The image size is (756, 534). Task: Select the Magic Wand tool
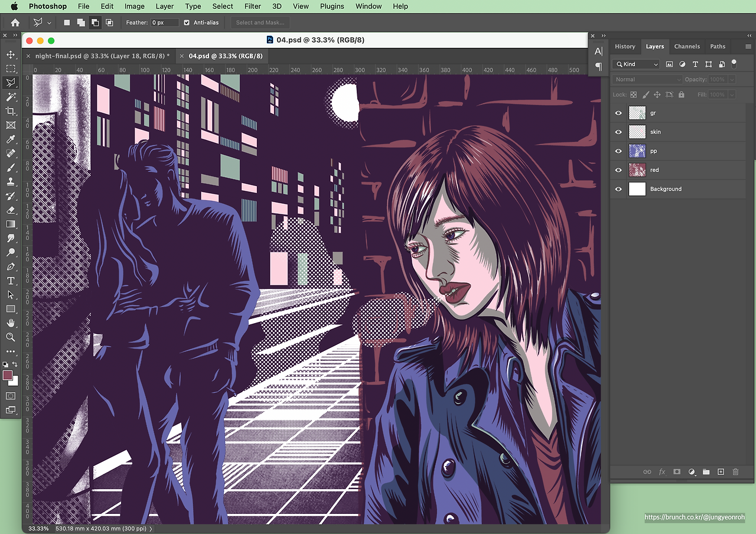(x=11, y=97)
